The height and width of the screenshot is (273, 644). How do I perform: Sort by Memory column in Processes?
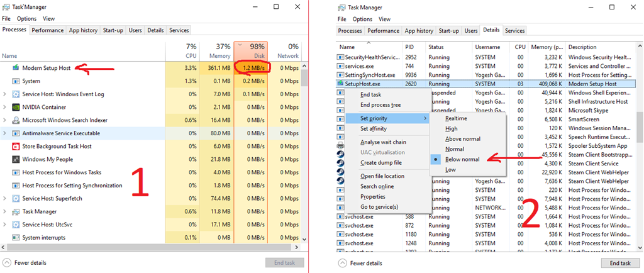pyautogui.click(x=217, y=52)
